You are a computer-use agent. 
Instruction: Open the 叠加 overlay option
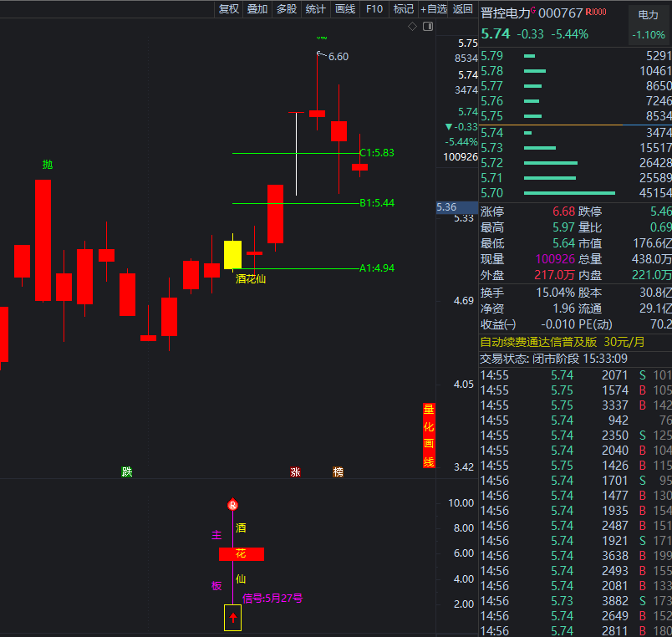257,9
